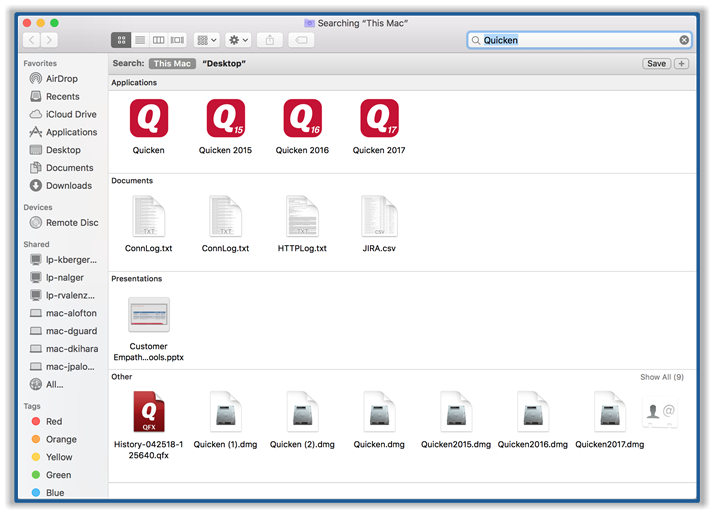Switch to icon view mode
Image resolution: width=716 pixels, height=516 pixels.
coord(121,40)
